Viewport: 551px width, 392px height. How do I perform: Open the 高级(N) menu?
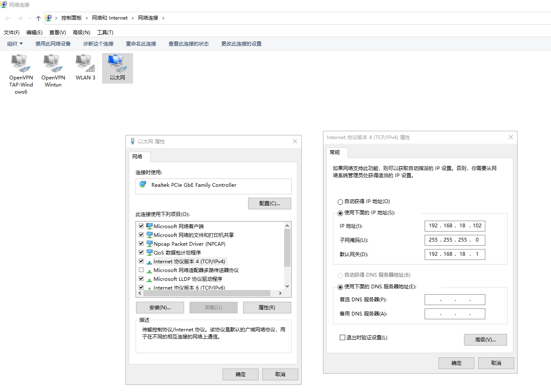click(81, 33)
